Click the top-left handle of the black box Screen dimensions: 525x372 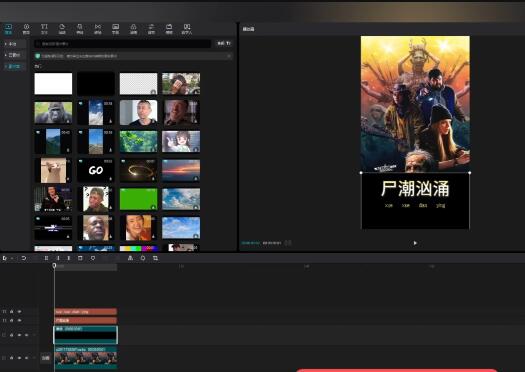click(361, 173)
